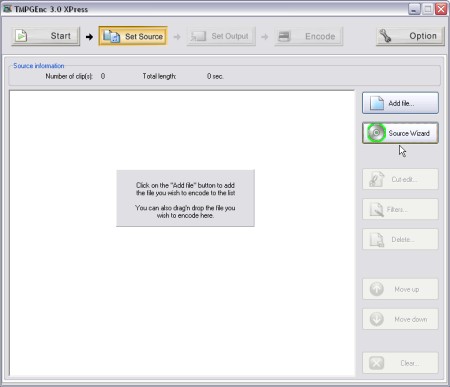This screenshot has width=450, height=387.
Task: Click the Move down arrow icon
Action: 377,319
